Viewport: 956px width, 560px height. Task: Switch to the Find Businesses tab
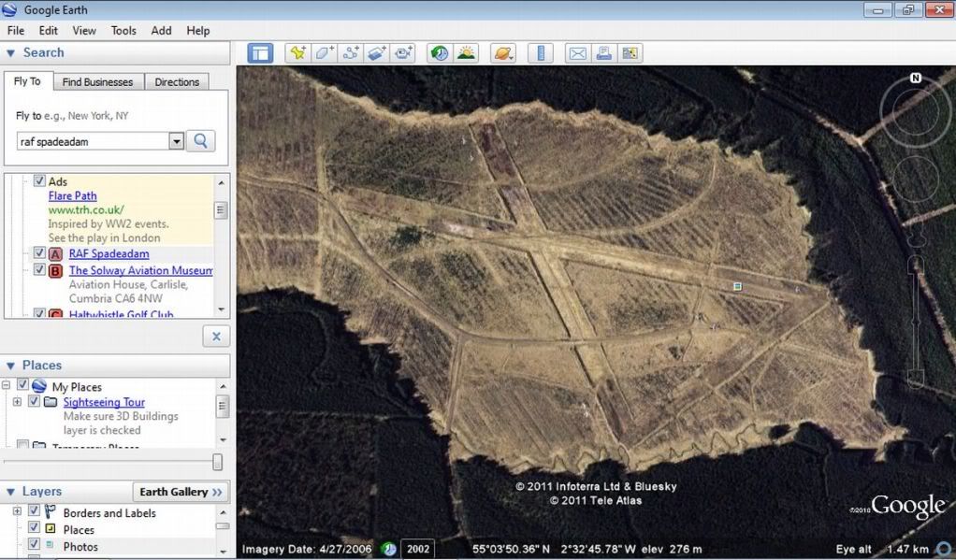click(x=97, y=82)
